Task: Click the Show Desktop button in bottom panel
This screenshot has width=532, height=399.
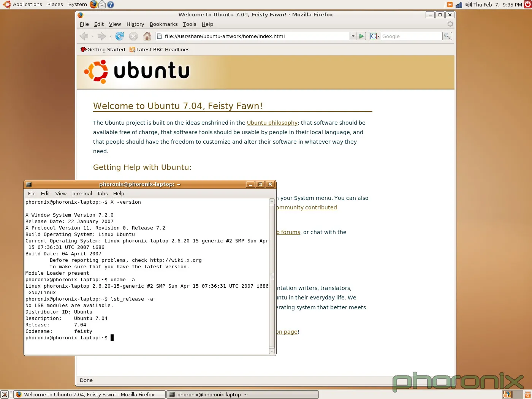Action: (x=5, y=394)
